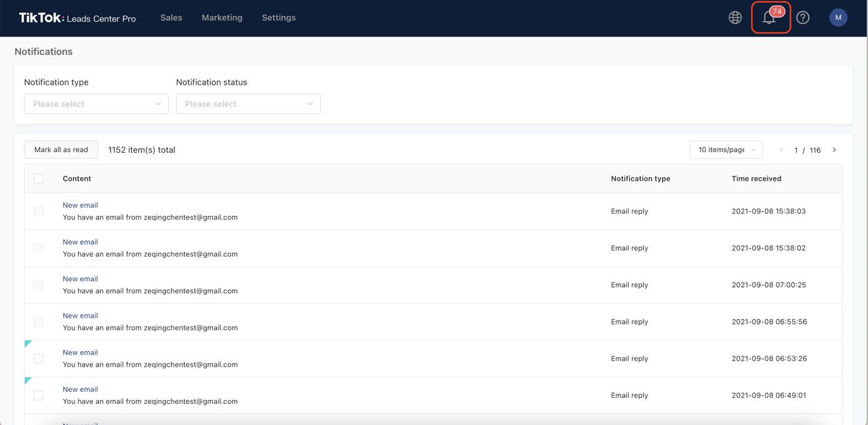Open the Notification type filter
Screen dimensions: 868x425
click(x=96, y=103)
